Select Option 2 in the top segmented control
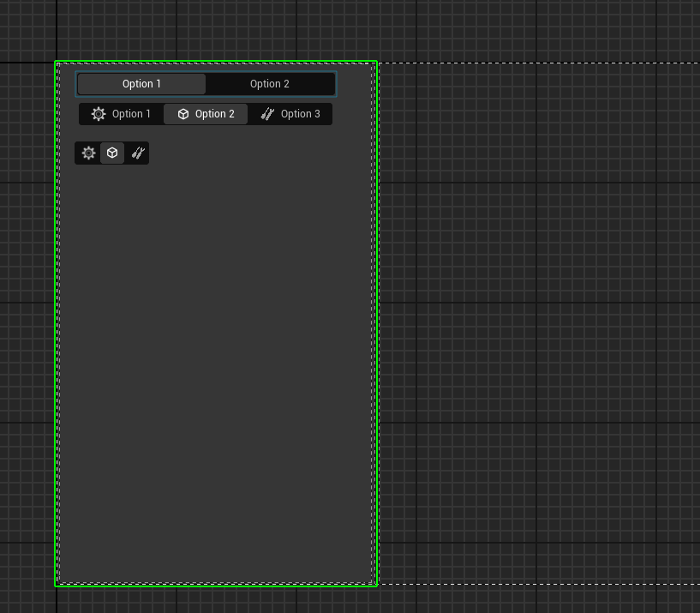Image resolution: width=700 pixels, height=613 pixels. tap(270, 84)
